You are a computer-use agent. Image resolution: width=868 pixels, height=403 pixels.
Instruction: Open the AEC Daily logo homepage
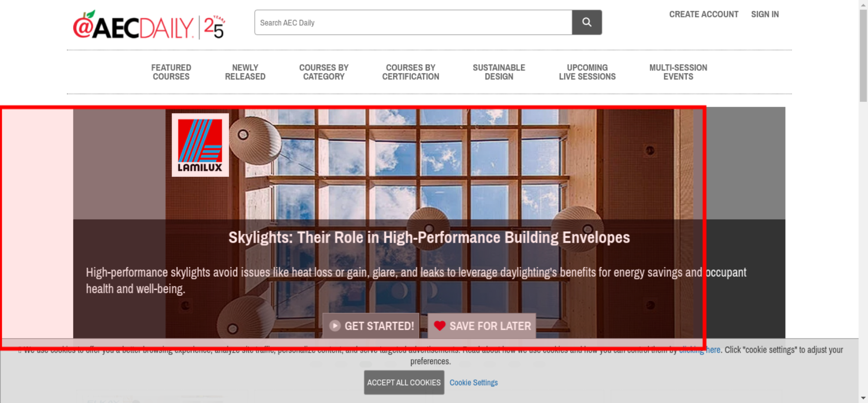click(149, 25)
